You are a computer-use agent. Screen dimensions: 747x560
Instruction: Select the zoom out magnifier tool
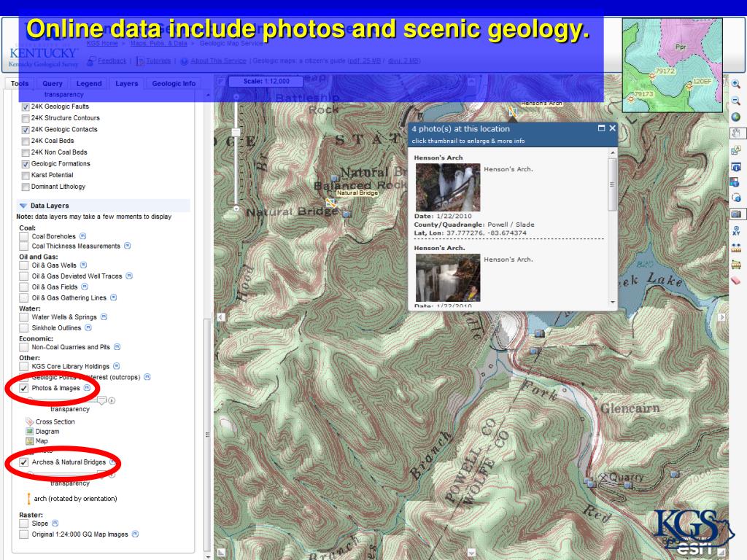pyautogui.click(x=735, y=101)
